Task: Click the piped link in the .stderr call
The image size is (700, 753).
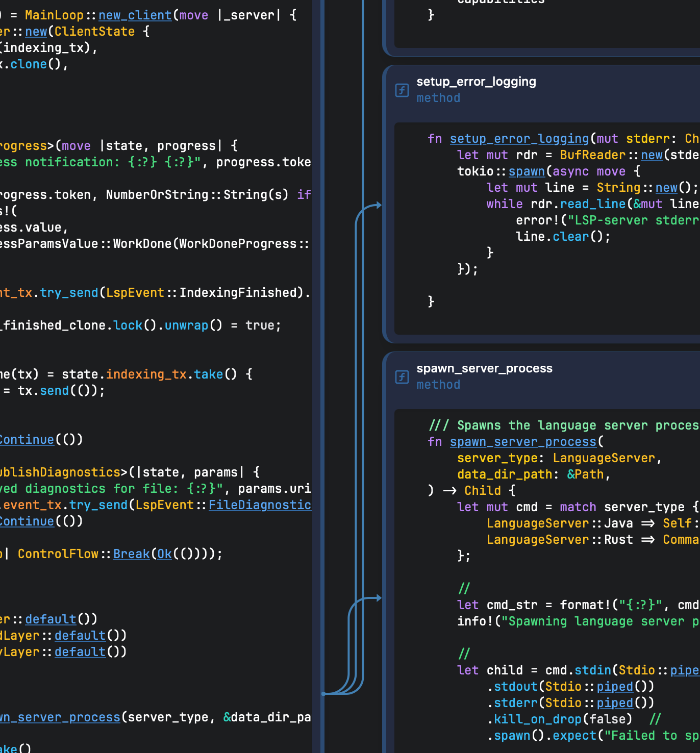Action: [615, 703]
